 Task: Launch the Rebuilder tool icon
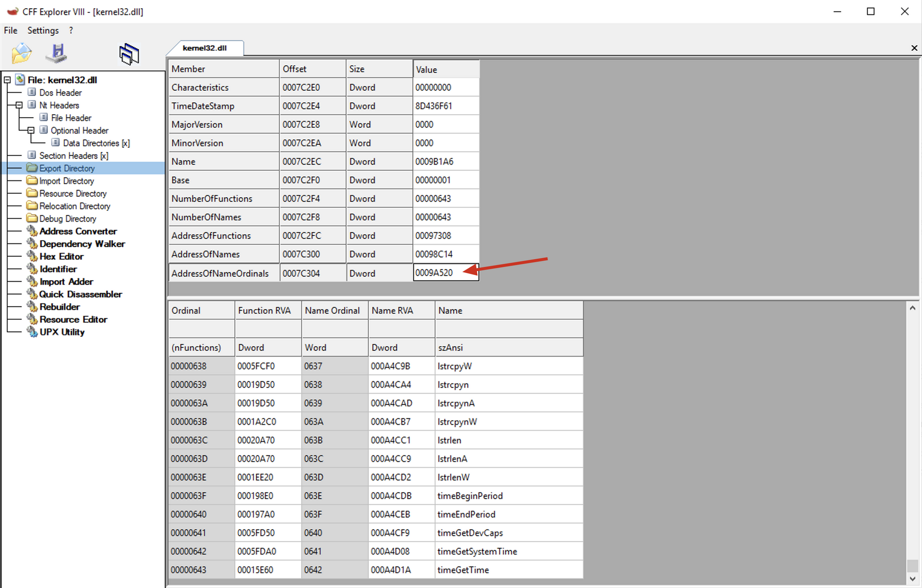32,306
